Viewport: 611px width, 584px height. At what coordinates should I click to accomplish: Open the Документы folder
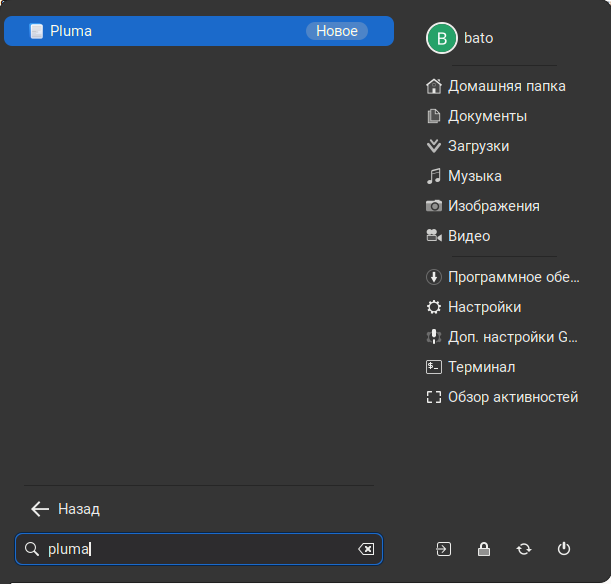pos(487,116)
